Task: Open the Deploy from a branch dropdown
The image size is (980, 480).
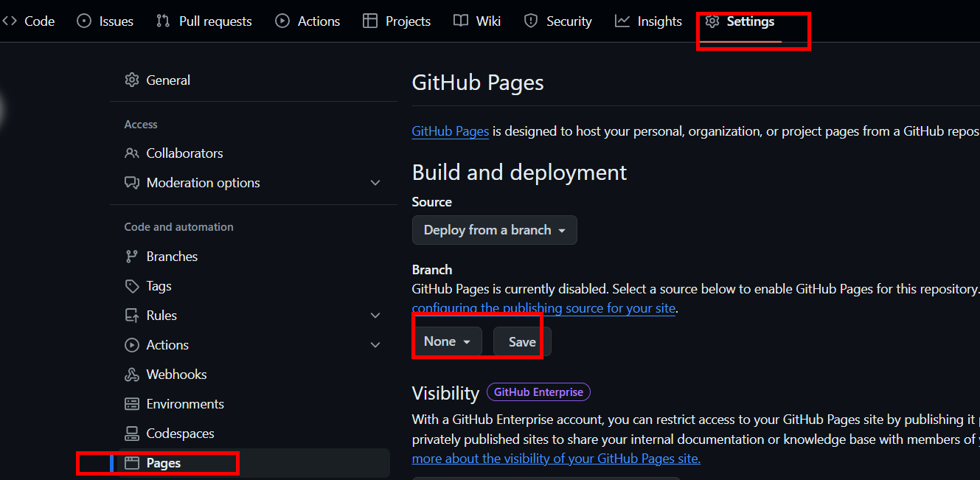Action: tap(494, 230)
